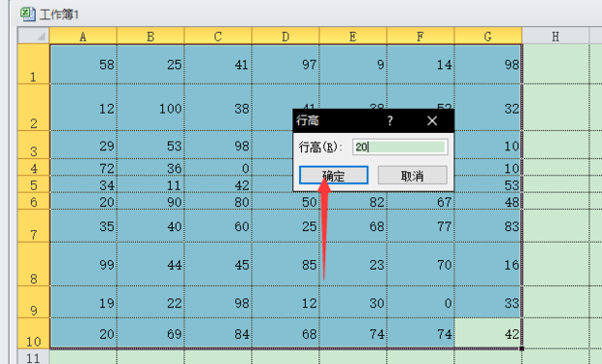Image resolution: width=602 pixels, height=364 pixels.
Task: Click cell D8 containing 85
Action: pos(285,264)
